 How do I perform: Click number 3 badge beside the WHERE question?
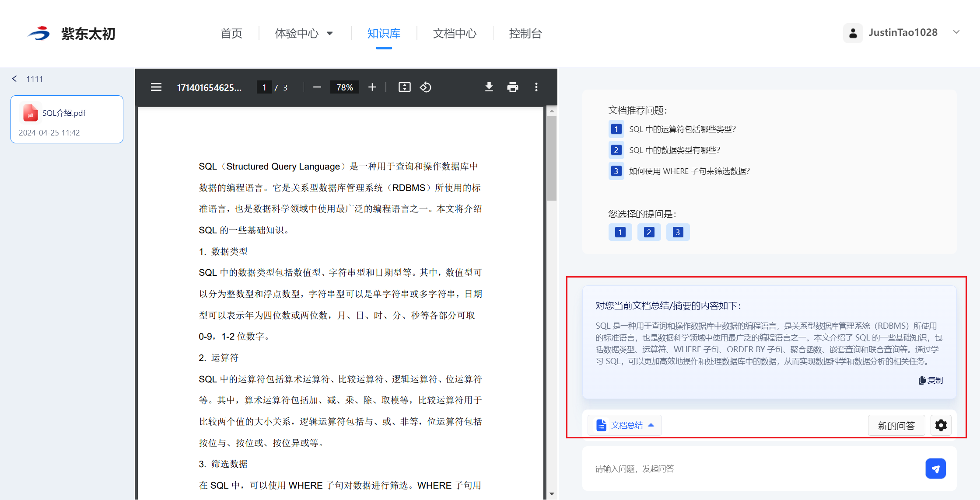(616, 171)
